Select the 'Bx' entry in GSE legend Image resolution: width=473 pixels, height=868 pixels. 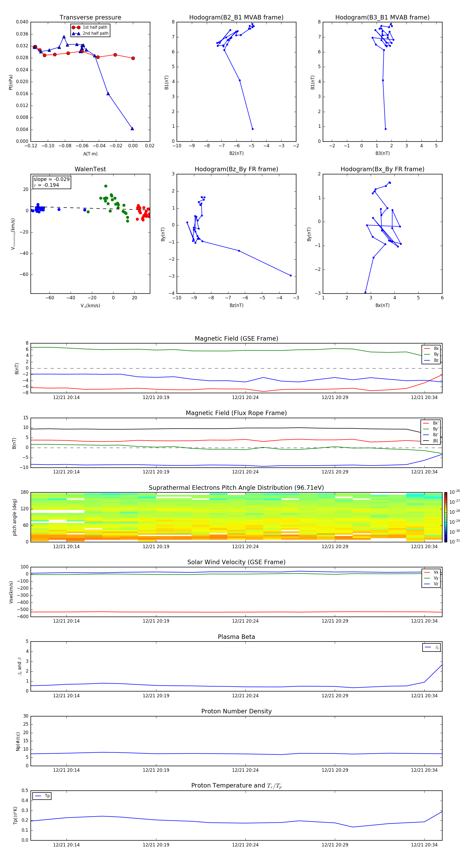coord(431,349)
